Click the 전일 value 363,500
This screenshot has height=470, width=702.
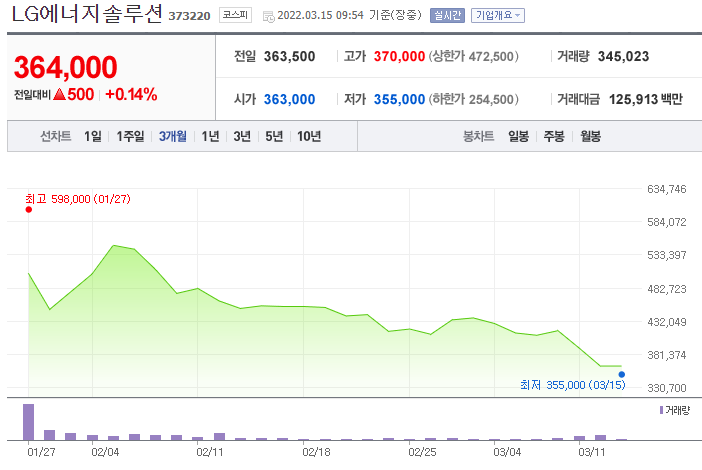click(x=289, y=56)
